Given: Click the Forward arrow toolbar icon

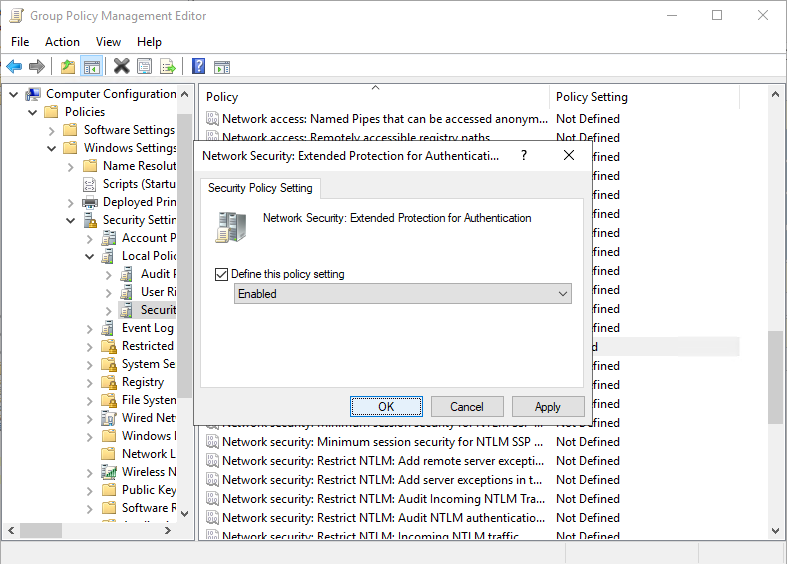Looking at the screenshot, I should tap(37, 66).
